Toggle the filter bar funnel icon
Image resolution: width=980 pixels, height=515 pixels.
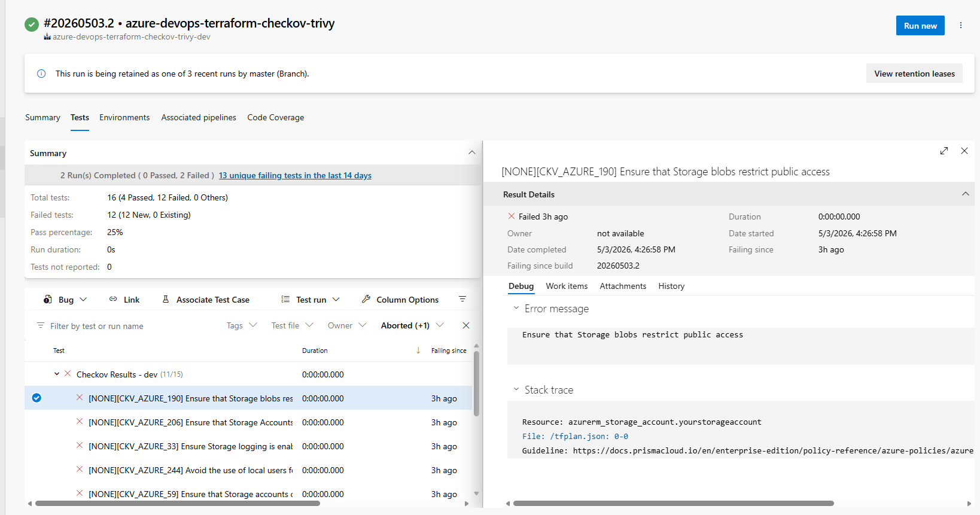coord(462,299)
